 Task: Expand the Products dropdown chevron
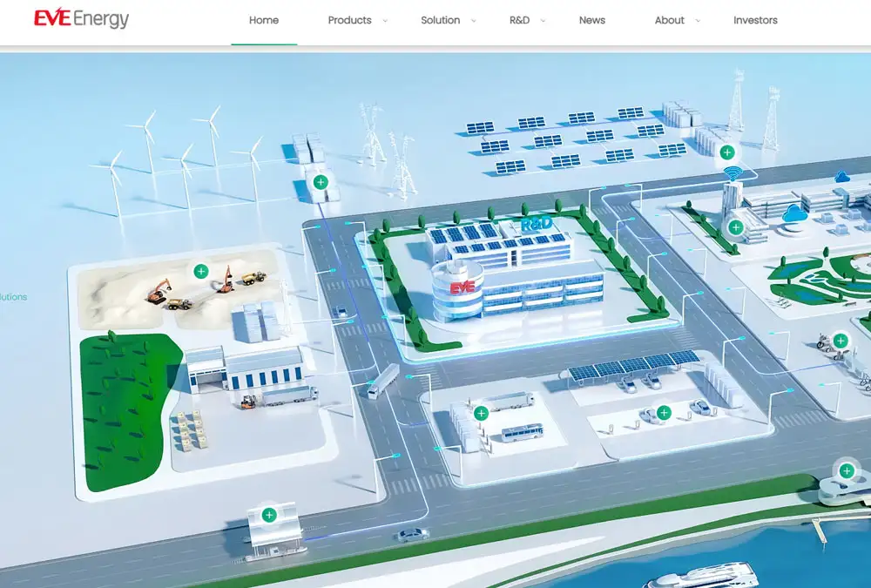click(x=385, y=21)
